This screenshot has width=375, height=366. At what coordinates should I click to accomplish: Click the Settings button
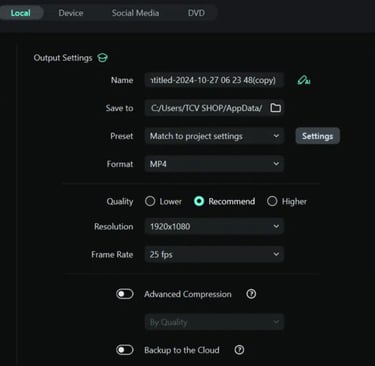point(318,136)
